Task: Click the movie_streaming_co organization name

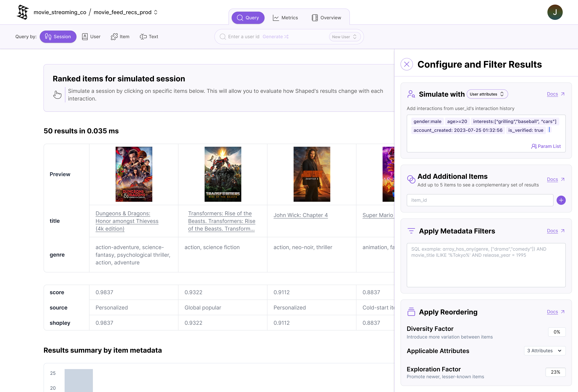Action: click(60, 12)
